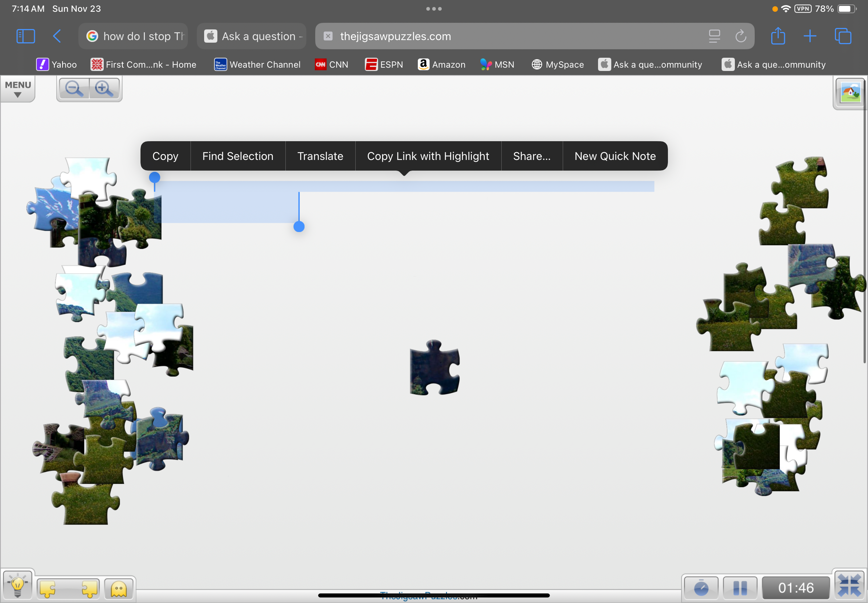The width and height of the screenshot is (868, 603).
Task: Toggle the Safari sidebar
Action: click(x=26, y=36)
